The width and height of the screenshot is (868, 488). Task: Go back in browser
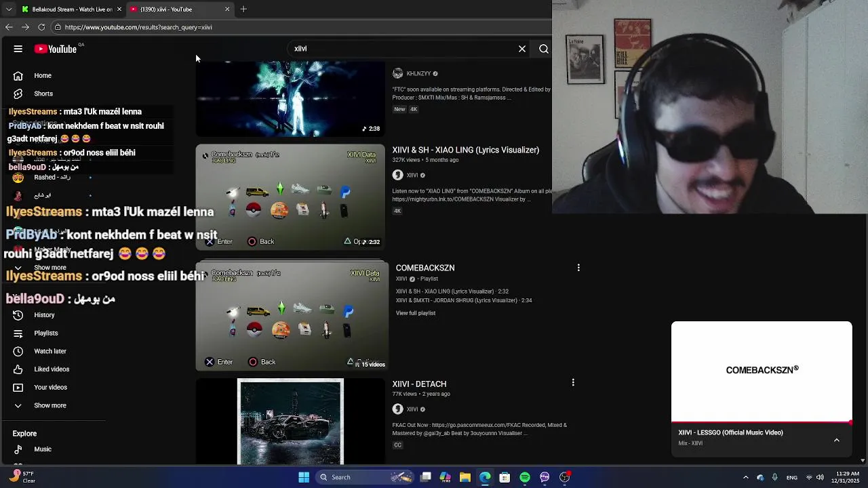[9, 27]
